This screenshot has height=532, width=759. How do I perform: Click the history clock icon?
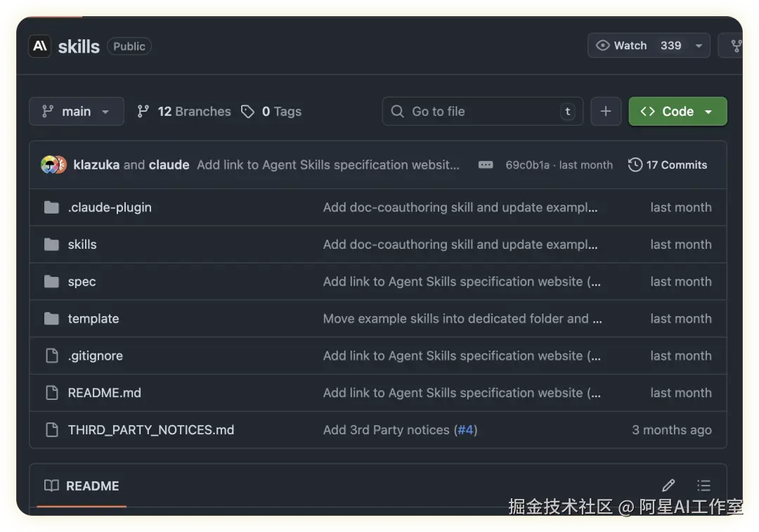click(635, 164)
